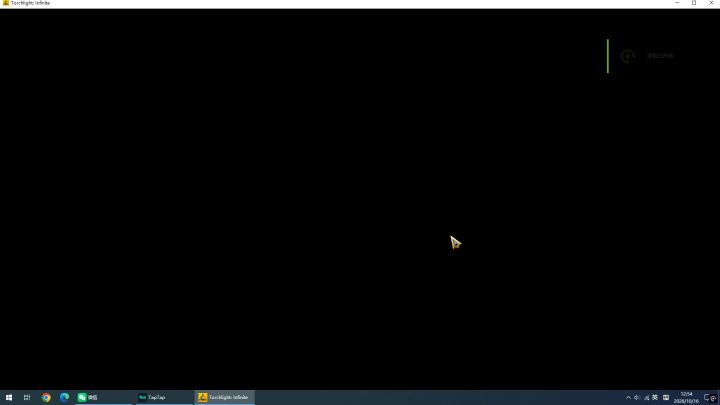Viewport: 720px width, 405px height.
Task: Switch to the TapTap taskbar window
Action: point(164,397)
